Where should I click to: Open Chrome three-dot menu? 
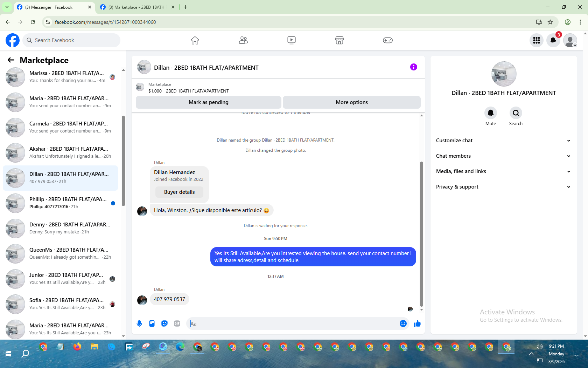(x=580, y=22)
